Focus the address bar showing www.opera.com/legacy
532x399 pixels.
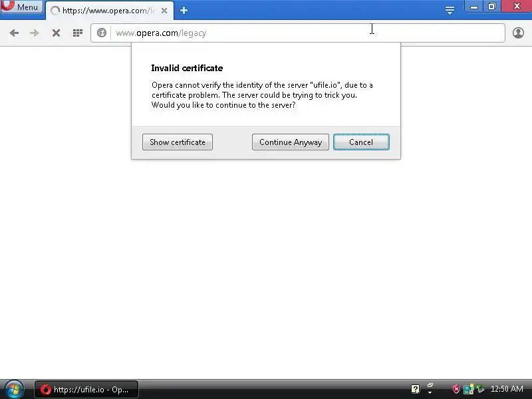298,33
